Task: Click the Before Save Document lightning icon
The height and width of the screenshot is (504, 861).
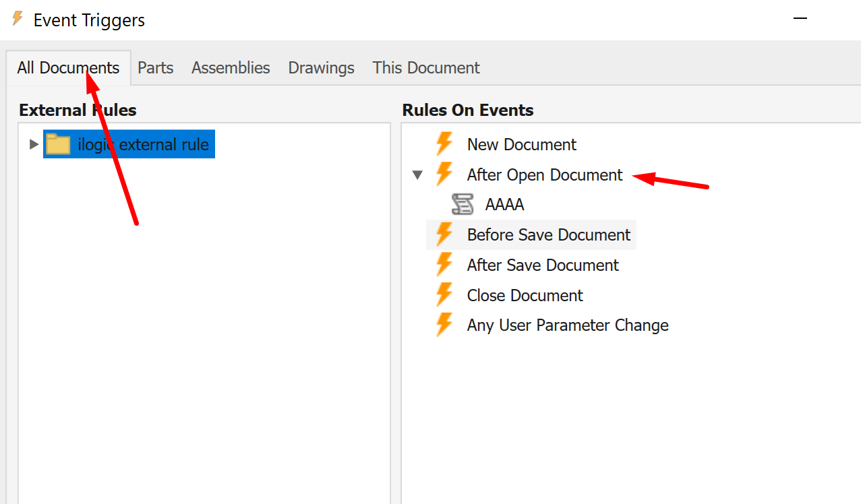Action: pos(444,234)
